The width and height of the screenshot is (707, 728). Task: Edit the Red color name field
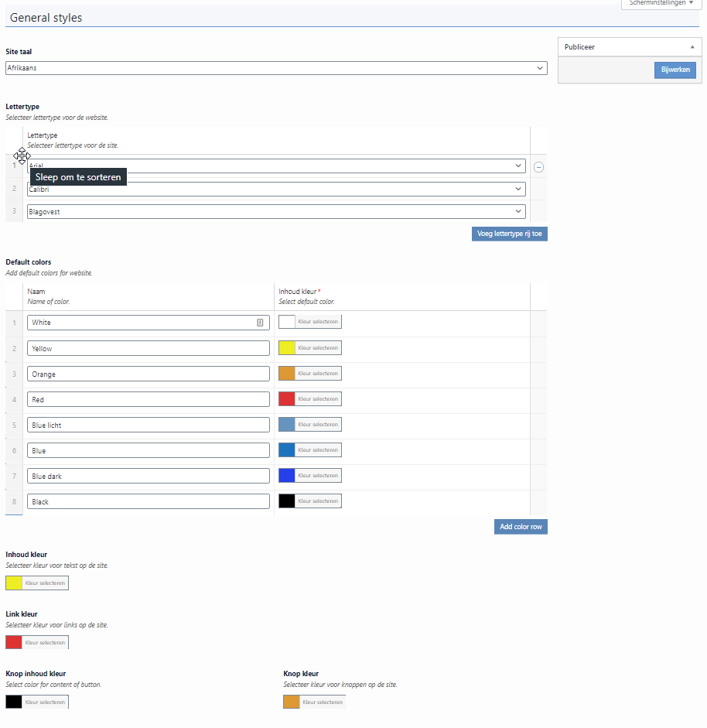(x=148, y=400)
